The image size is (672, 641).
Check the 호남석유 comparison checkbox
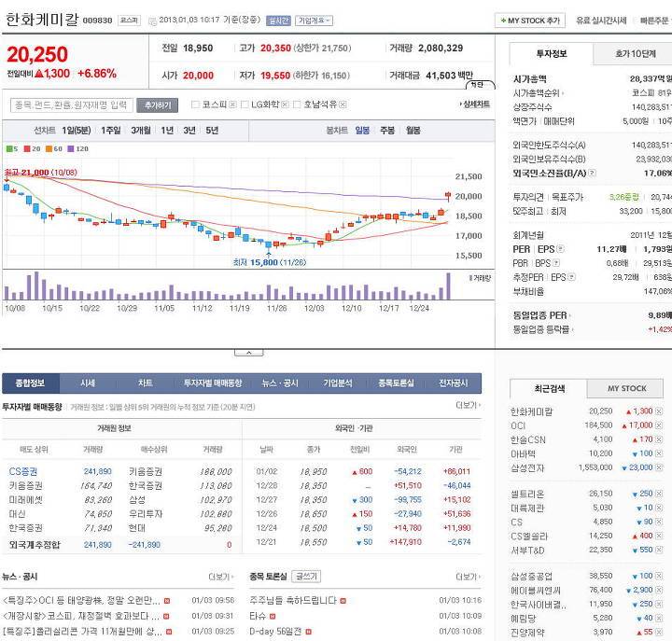coord(297,105)
